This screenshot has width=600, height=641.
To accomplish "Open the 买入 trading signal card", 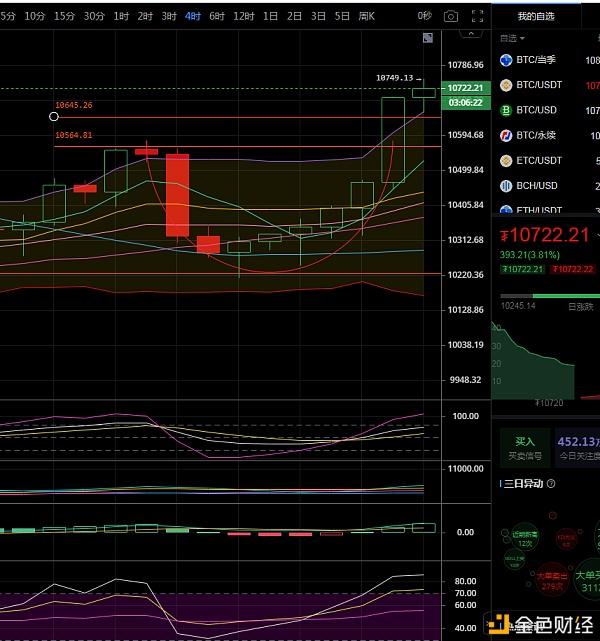I will (x=525, y=448).
